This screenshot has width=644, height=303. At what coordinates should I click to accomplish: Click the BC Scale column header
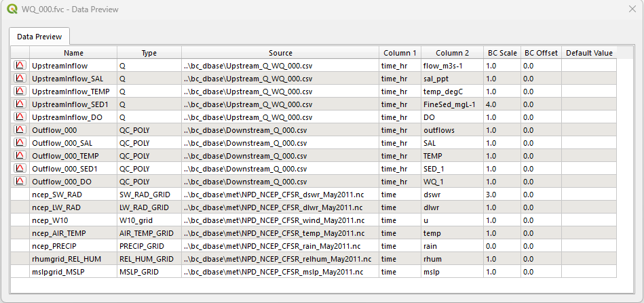[502, 53]
